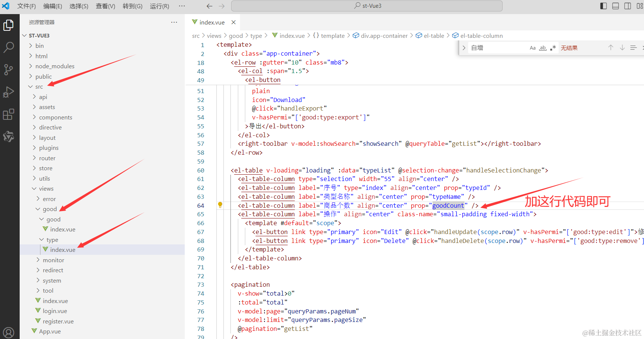
Task: Open the Extensions view
Action: click(x=9, y=115)
